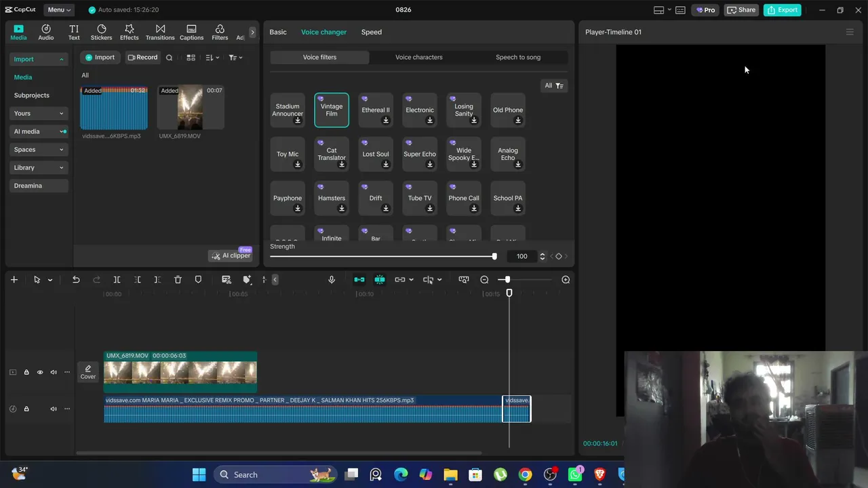Open the AI clipper tool
This screenshot has width=868, height=488.
coord(231,256)
